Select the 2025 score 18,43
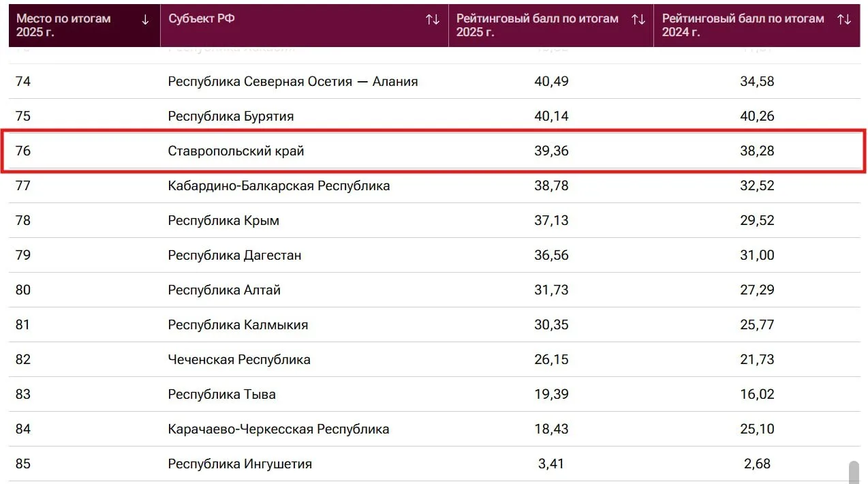This screenshot has height=484, width=868. click(551, 429)
